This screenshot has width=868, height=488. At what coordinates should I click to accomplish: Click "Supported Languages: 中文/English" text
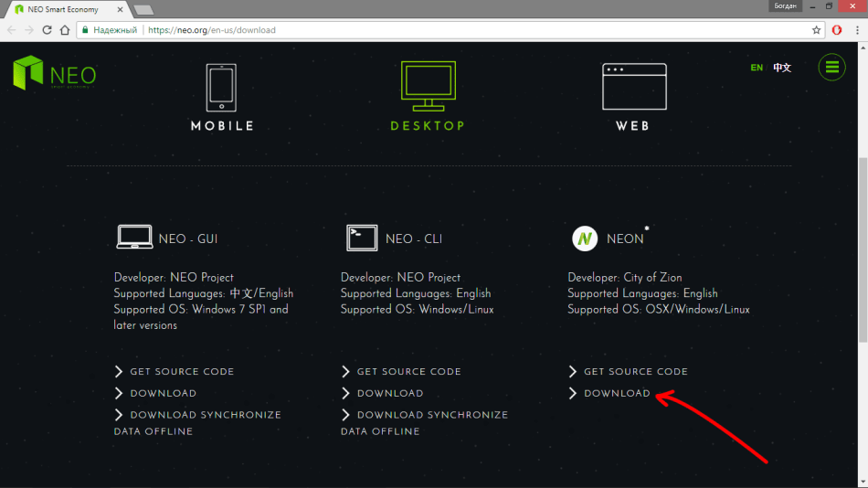[x=203, y=293]
